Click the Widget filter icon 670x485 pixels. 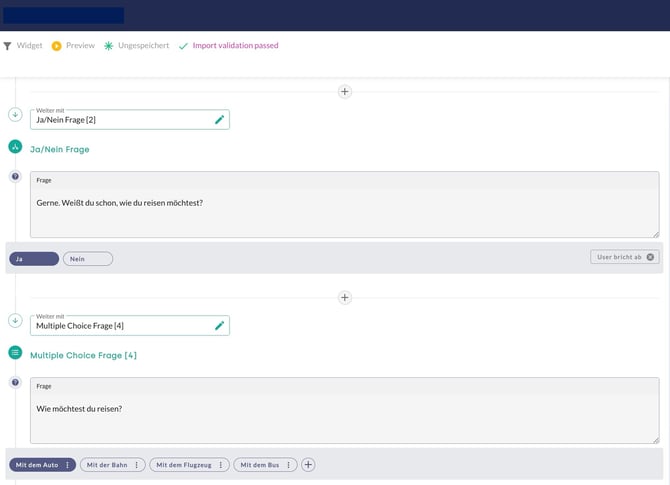click(8, 46)
